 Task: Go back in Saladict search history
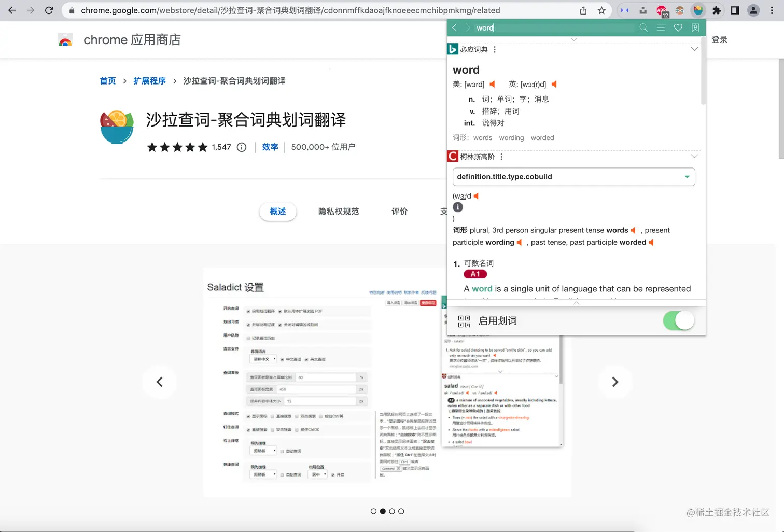(x=455, y=28)
